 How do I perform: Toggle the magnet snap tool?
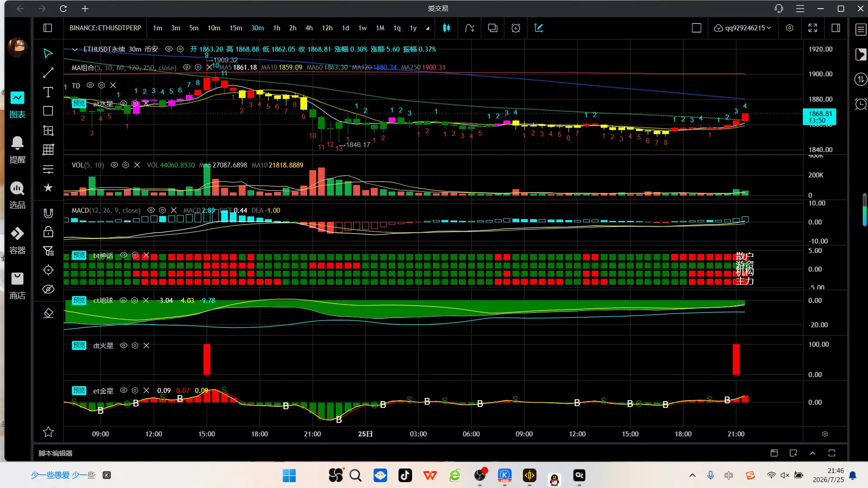pyautogui.click(x=48, y=213)
